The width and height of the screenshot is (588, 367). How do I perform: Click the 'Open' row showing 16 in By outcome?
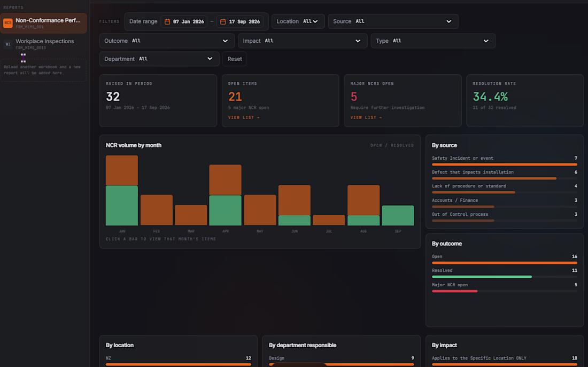[x=505, y=259]
